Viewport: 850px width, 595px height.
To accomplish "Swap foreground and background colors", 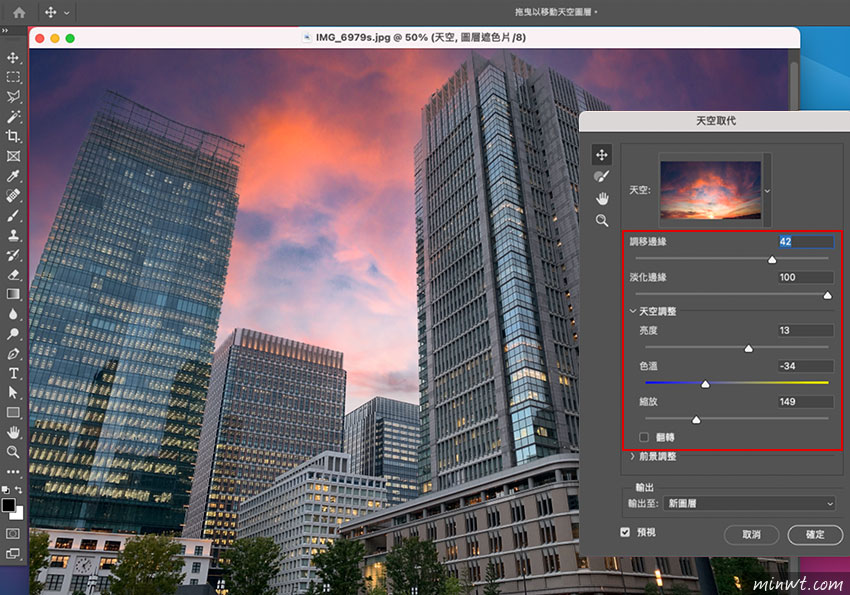I will pyautogui.click(x=18, y=489).
